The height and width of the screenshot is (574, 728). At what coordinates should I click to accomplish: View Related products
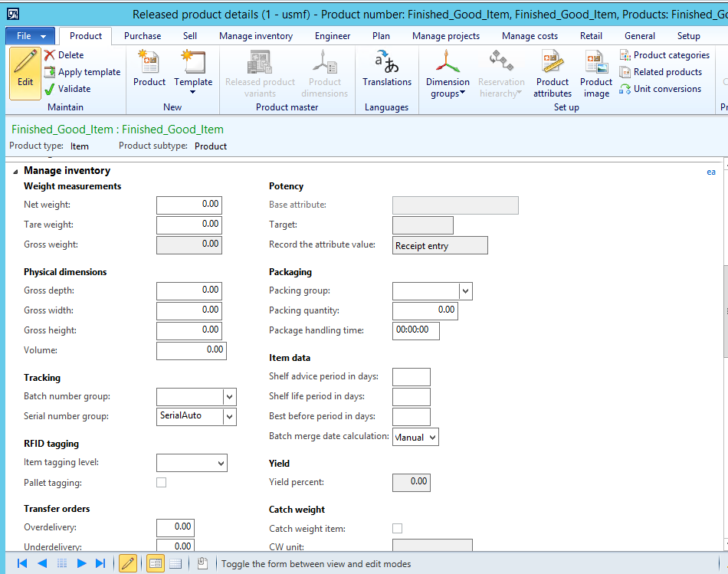pyautogui.click(x=661, y=71)
